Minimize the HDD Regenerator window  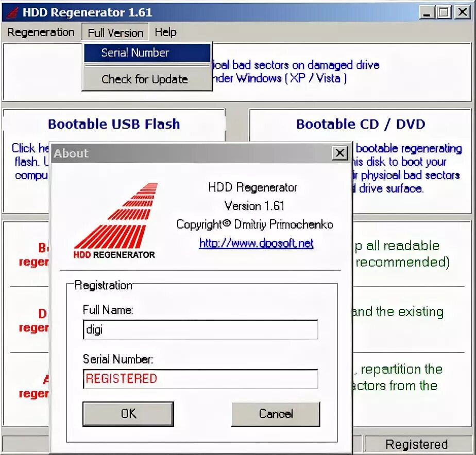point(427,12)
